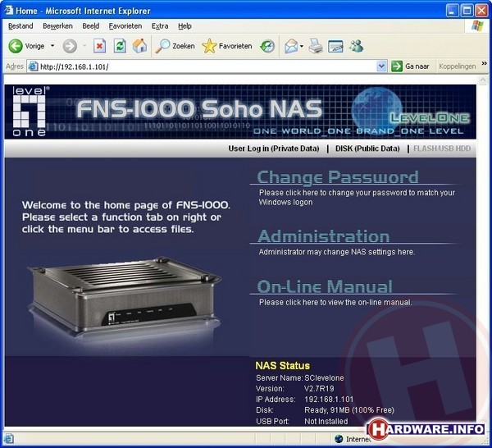Stop loading with the red X icon
Viewport: 492px width, 448px height.
click(99, 46)
